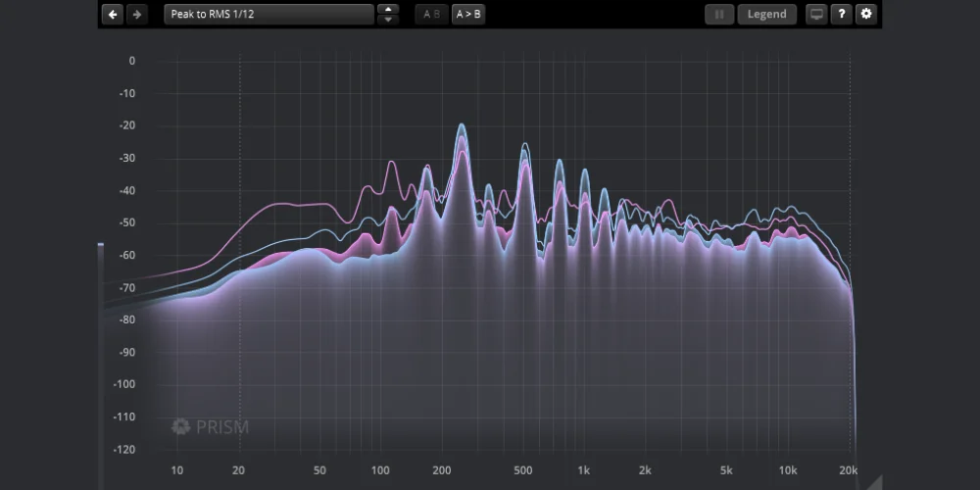980x490 pixels.
Task: Click the 20k frequency axis label
Action: (x=849, y=470)
